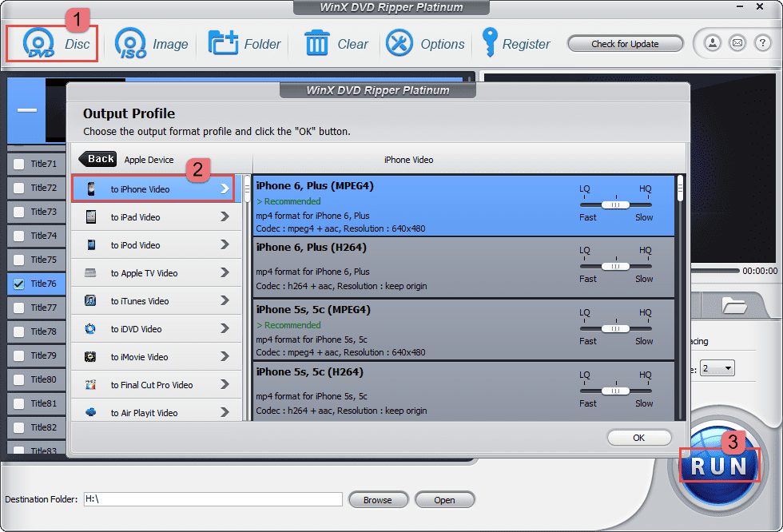
Task: Check the Title82 checkbox
Action: point(18,427)
